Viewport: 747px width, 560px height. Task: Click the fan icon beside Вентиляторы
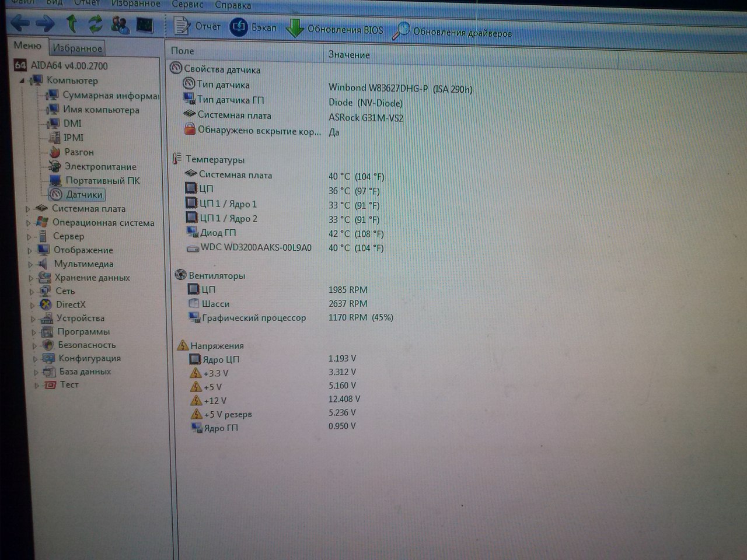pyautogui.click(x=180, y=275)
